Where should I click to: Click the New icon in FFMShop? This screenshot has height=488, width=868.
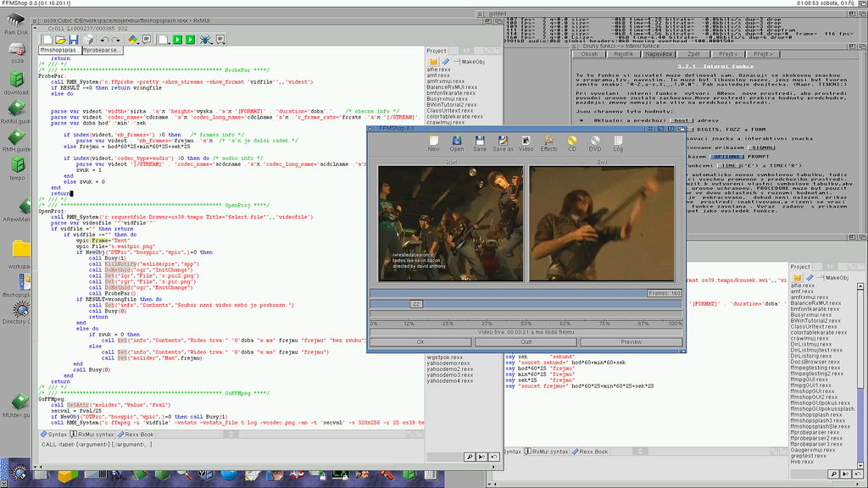click(434, 143)
